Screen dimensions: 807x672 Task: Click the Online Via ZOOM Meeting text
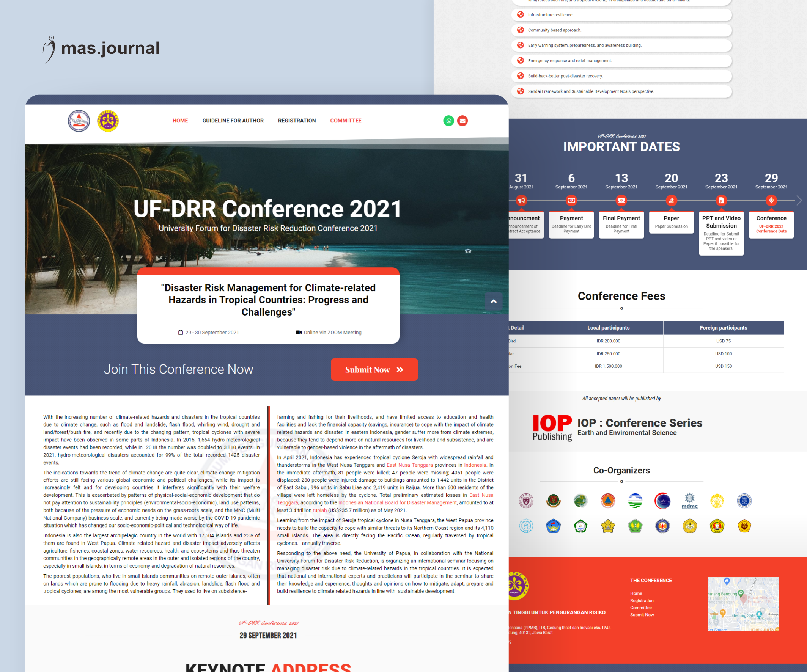pyautogui.click(x=332, y=333)
